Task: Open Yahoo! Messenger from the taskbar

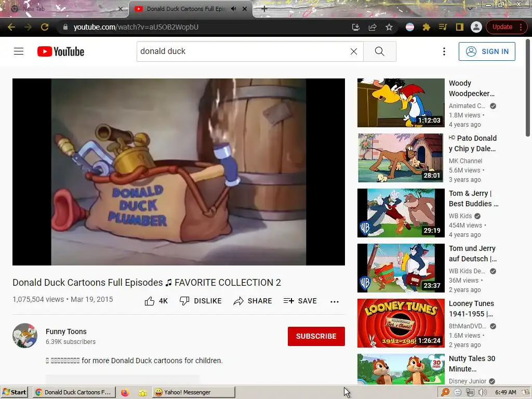Action: click(x=193, y=392)
